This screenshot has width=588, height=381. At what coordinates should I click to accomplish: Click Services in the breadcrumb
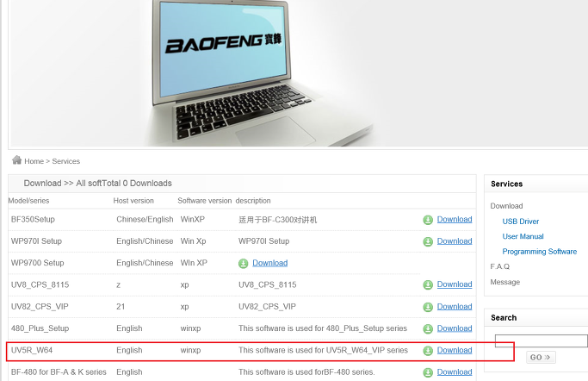[x=66, y=161]
